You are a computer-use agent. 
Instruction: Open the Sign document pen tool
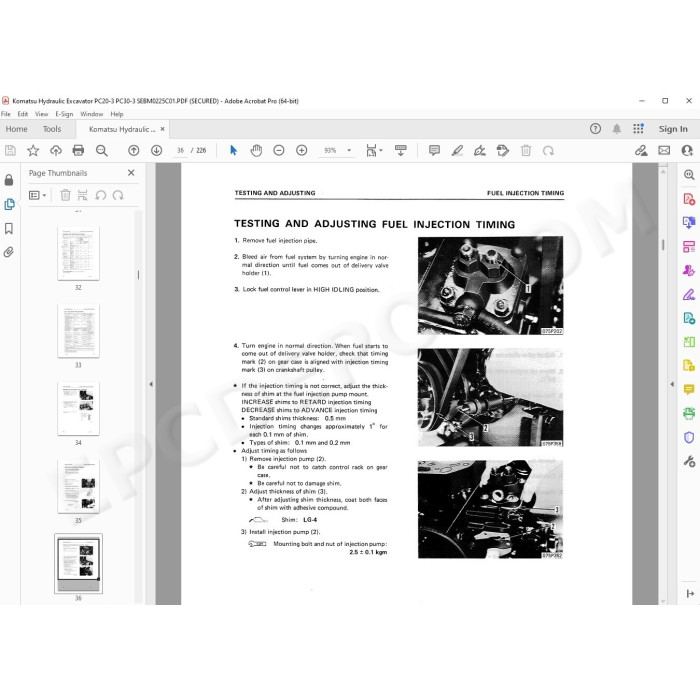[480, 150]
